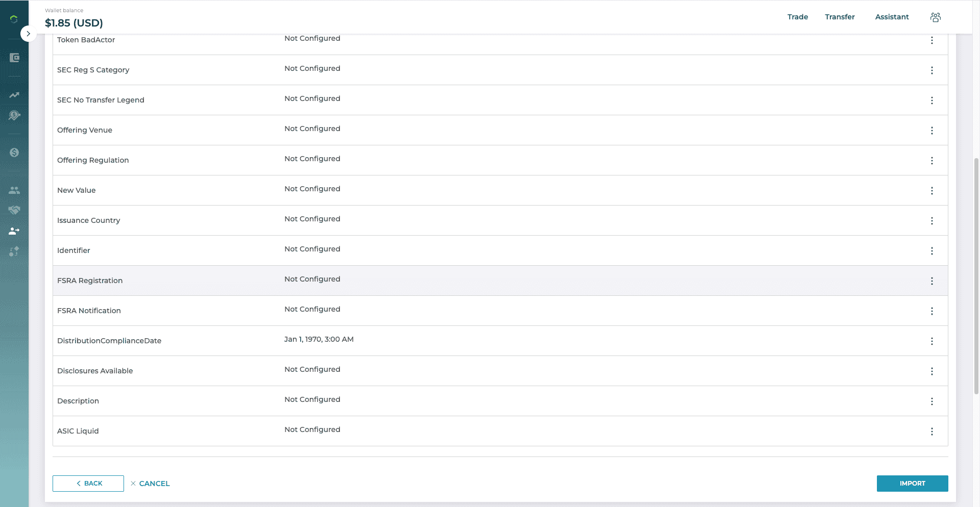The width and height of the screenshot is (980, 507).
Task: Open options menu for FSRA Registration row
Action: [x=932, y=281]
